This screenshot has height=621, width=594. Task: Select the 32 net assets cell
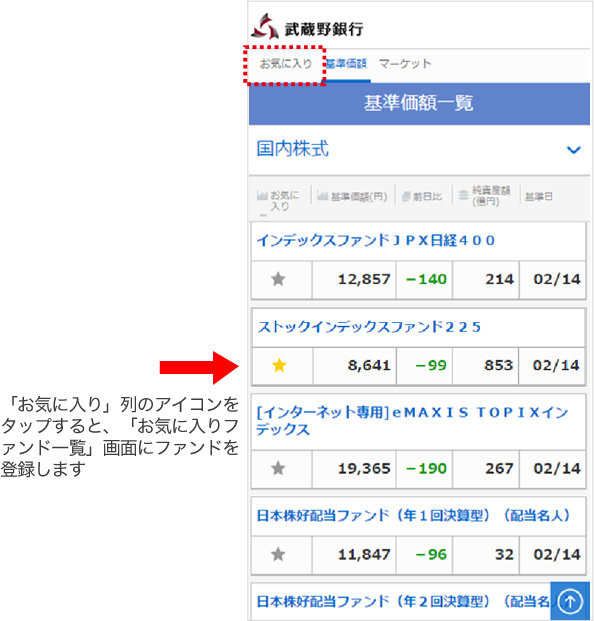click(486, 555)
